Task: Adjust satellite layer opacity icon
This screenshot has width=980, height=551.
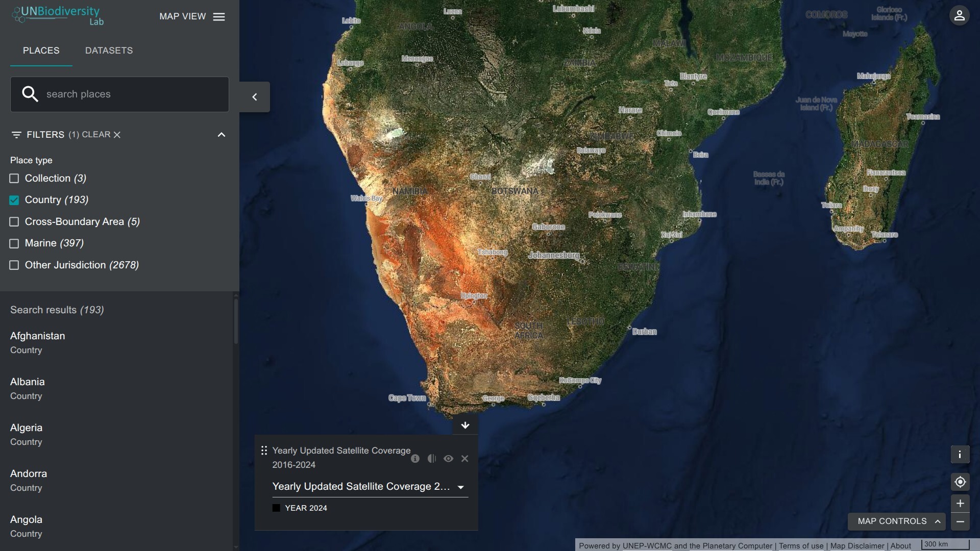Action: coord(432,459)
